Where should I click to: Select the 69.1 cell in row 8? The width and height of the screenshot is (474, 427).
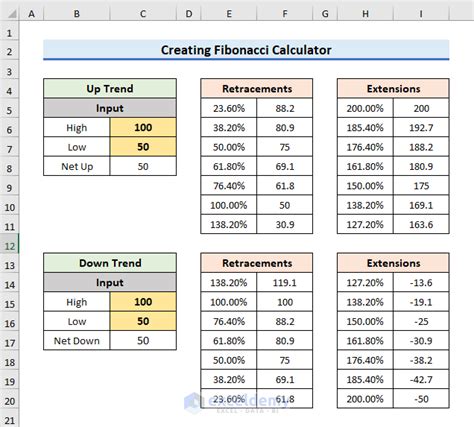point(285,166)
